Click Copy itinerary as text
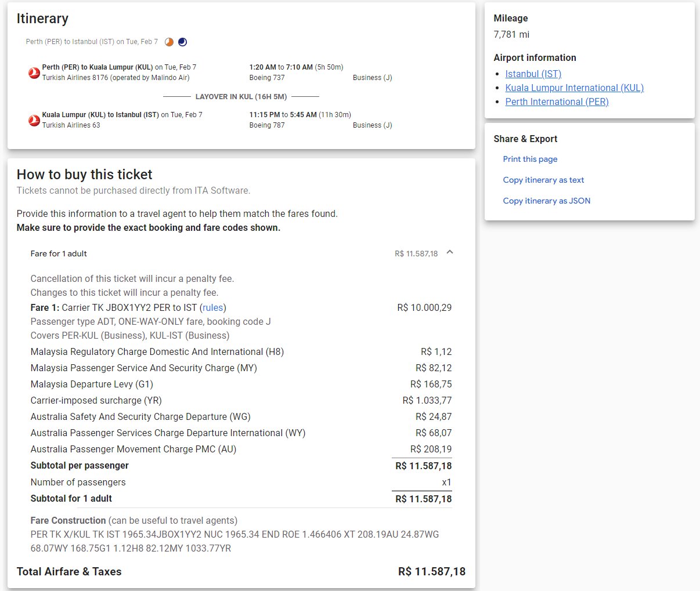Image resolution: width=700 pixels, height=591 pixels. (543, 180)
